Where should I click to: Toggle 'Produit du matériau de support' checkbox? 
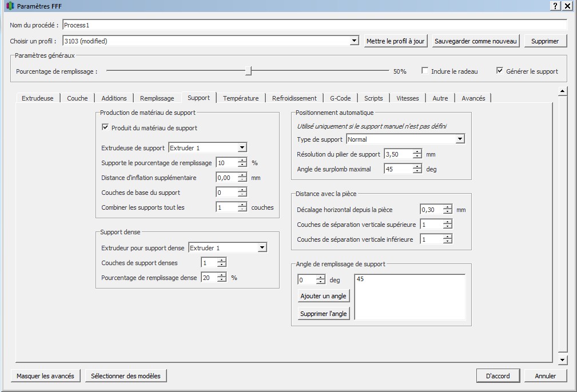[x=105, y=128]
